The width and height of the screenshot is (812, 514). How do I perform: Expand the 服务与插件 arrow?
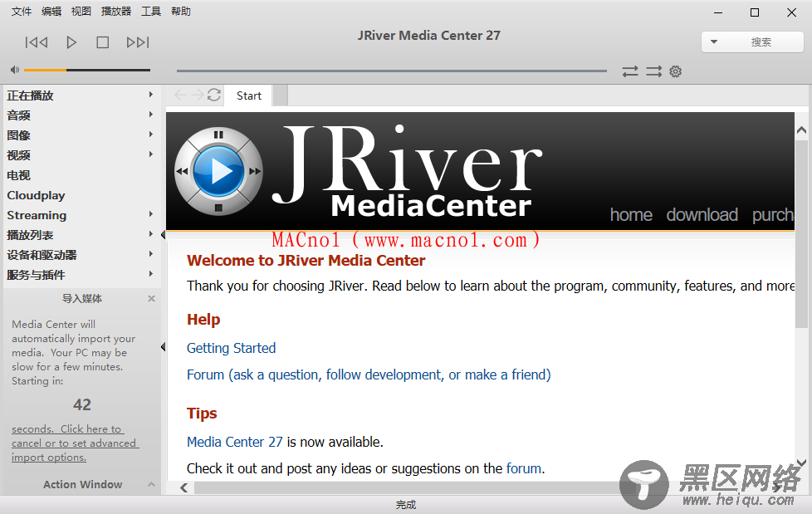click(151, 274)
